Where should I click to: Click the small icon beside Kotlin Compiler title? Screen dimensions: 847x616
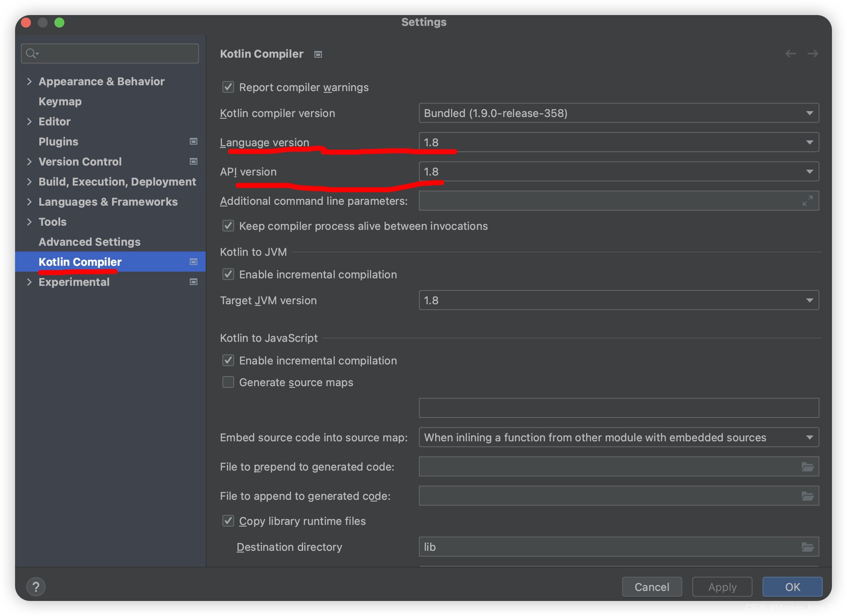[x=318, y=54]
